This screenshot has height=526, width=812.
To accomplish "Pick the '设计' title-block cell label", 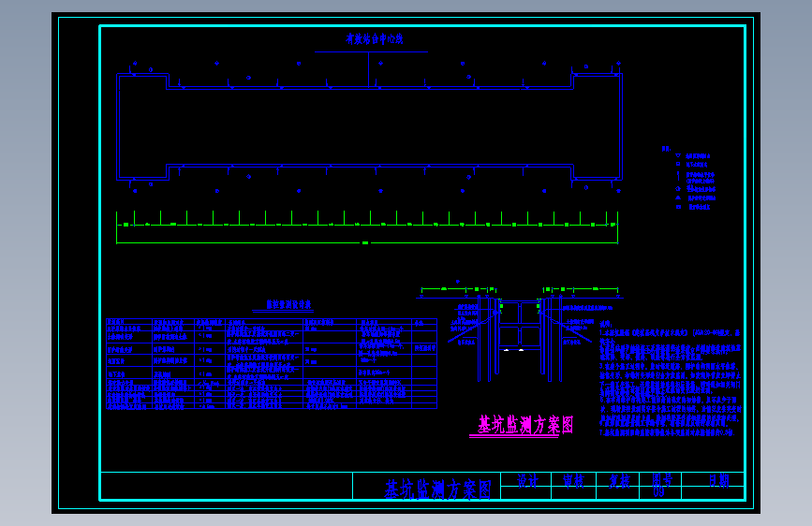I will (527, 481).
